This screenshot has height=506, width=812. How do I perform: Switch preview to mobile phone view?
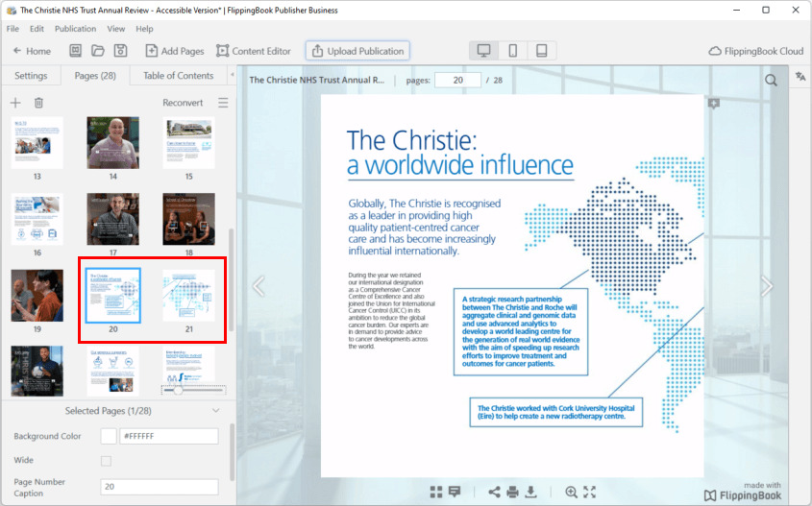513,51
